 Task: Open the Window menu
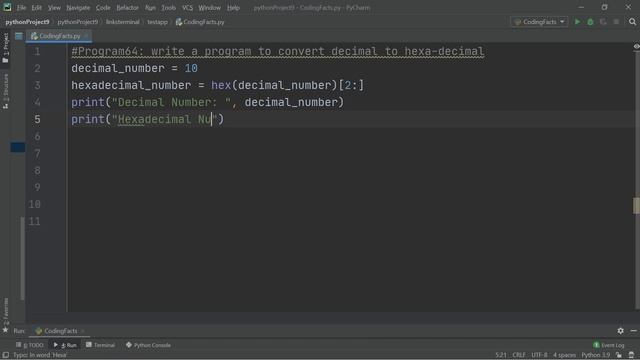(209, 7)
